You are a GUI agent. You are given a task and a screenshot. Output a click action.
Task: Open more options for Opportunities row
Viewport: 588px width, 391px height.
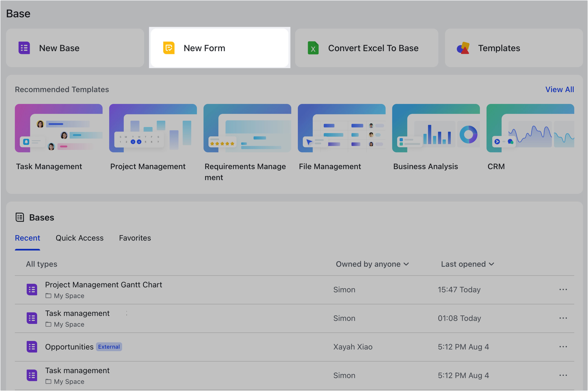(563, 347)
